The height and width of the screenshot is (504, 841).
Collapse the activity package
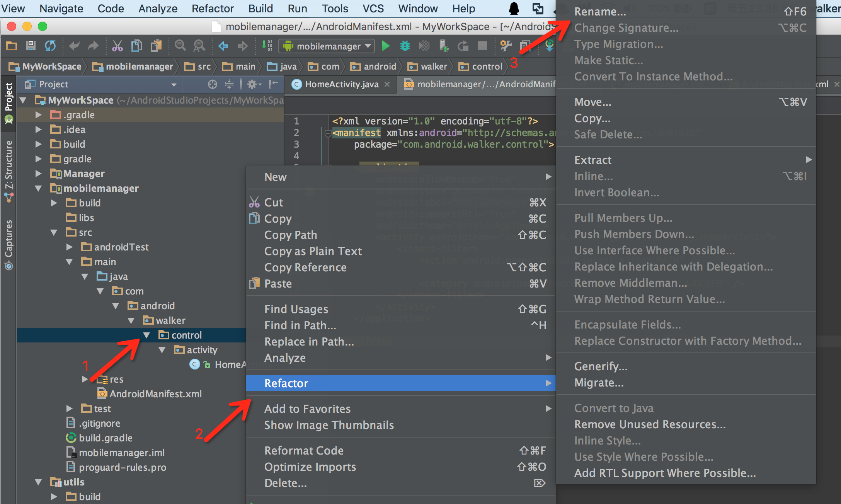pyautogui.click(x=162, y=350)
